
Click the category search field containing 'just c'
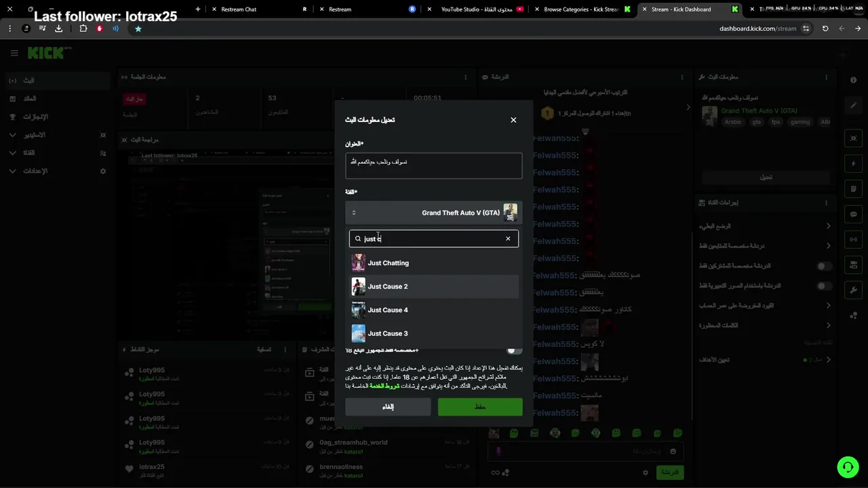[x=434, y=239]
